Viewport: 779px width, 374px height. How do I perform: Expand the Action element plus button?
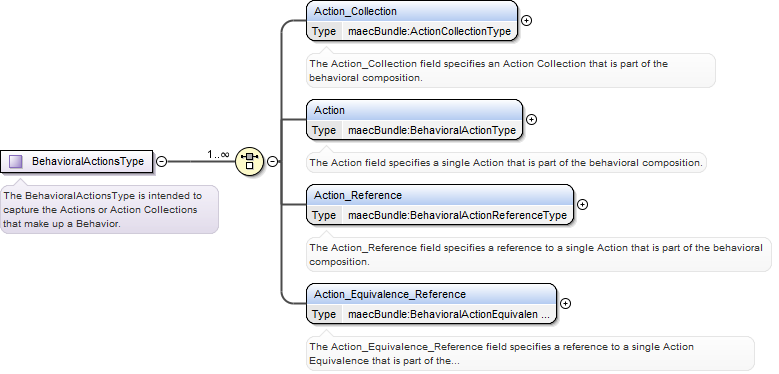click(x=531, y=120)
